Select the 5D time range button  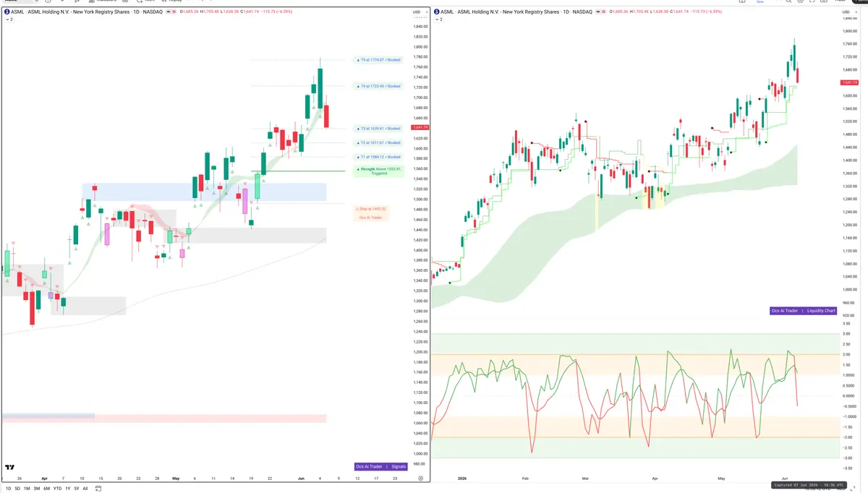[17, 489]
